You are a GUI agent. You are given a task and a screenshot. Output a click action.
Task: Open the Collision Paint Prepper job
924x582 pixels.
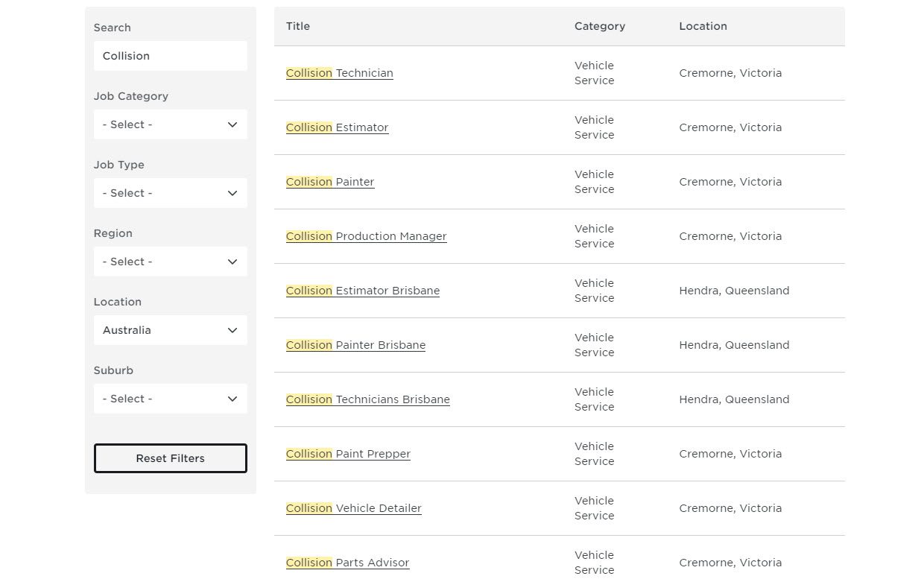point(348,454)
